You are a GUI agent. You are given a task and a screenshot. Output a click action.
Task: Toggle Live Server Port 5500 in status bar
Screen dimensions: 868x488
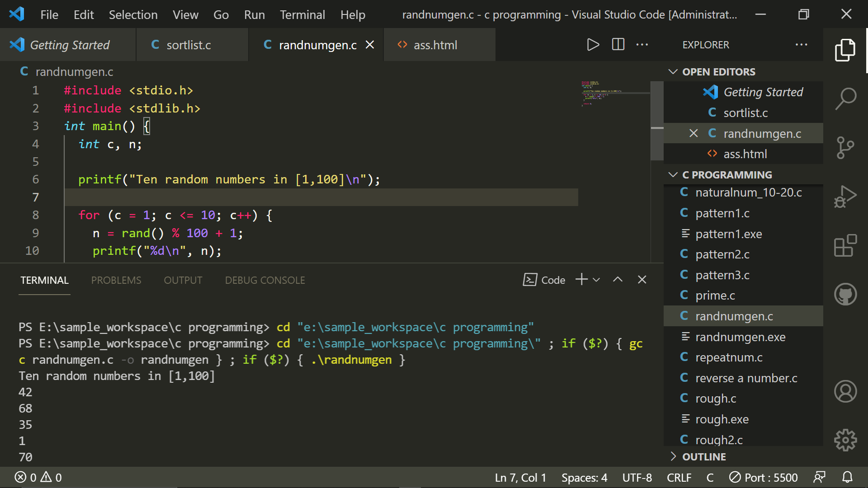pyautogui.click(x=764, y=478)
